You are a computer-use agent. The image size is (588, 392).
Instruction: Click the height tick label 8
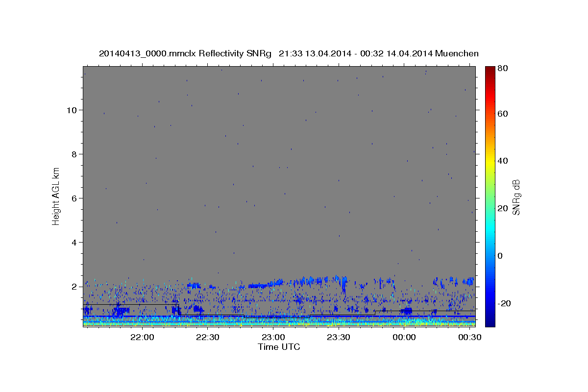(74, 154)
